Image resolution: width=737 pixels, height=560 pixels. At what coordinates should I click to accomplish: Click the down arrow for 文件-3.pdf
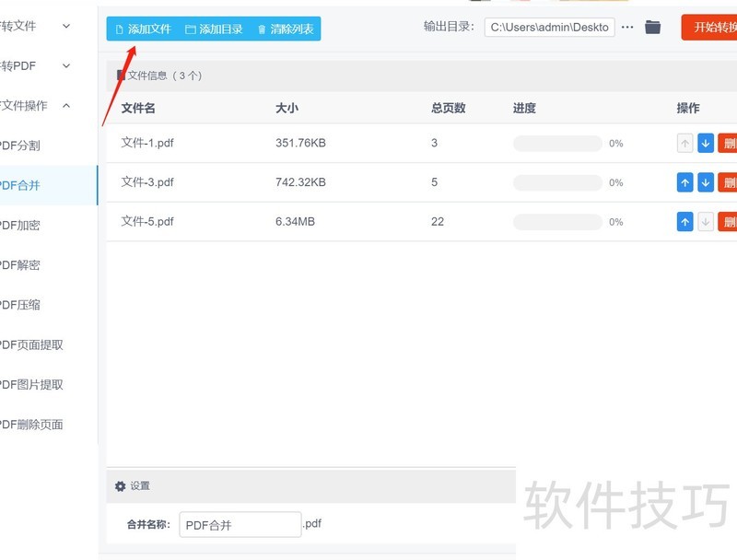click(707, 182)
